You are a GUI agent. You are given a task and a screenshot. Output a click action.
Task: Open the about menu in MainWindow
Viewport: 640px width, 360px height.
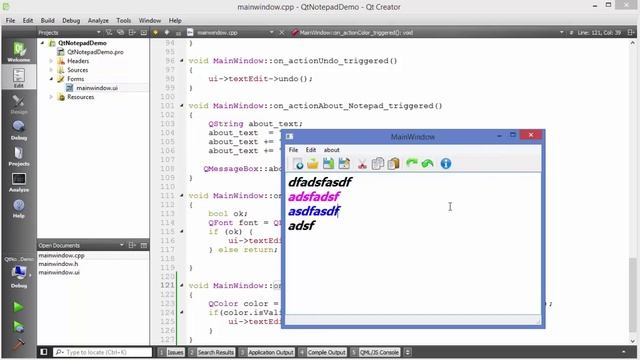click(331, 150)
